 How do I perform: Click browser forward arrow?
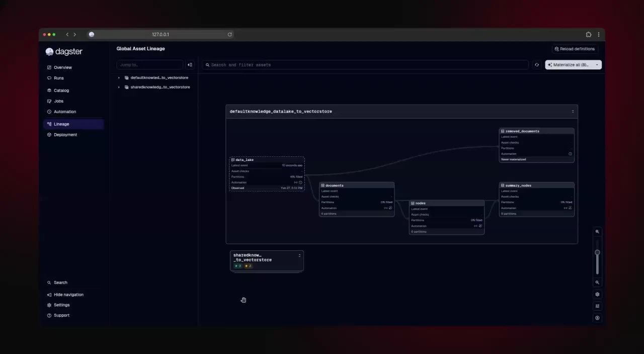[74, 35]
